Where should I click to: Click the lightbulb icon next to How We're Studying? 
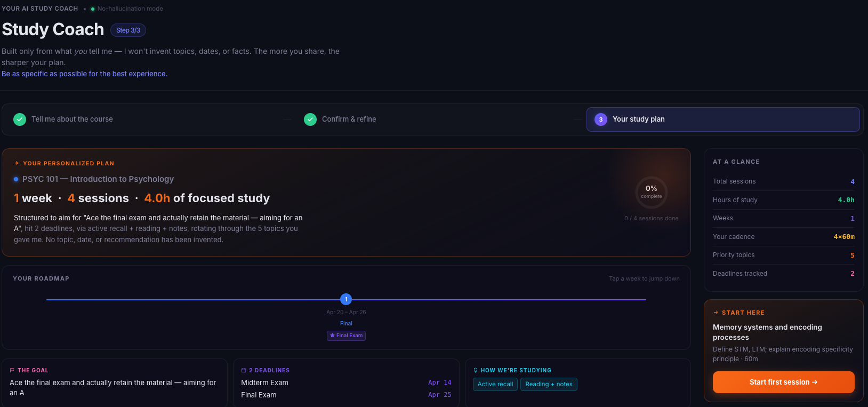[476, 370]
